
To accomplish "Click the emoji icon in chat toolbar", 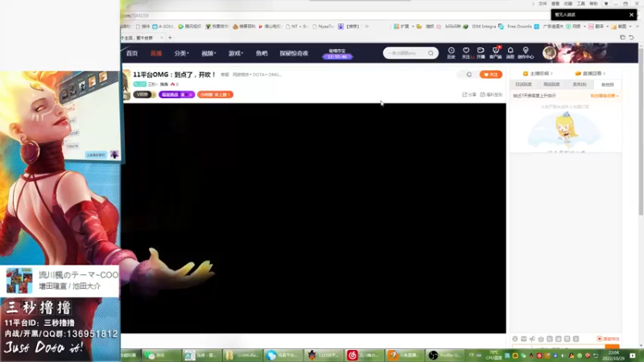I will tap(515, 339).
